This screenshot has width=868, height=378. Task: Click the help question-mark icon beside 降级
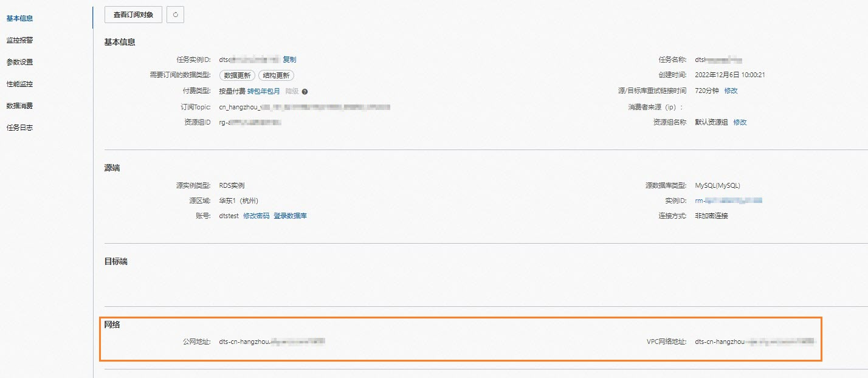point(305,92)
